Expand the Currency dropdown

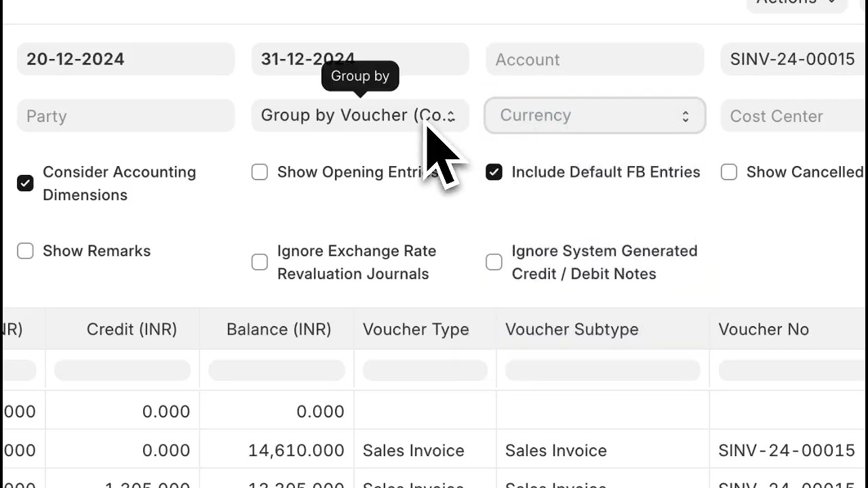(595, 116)
